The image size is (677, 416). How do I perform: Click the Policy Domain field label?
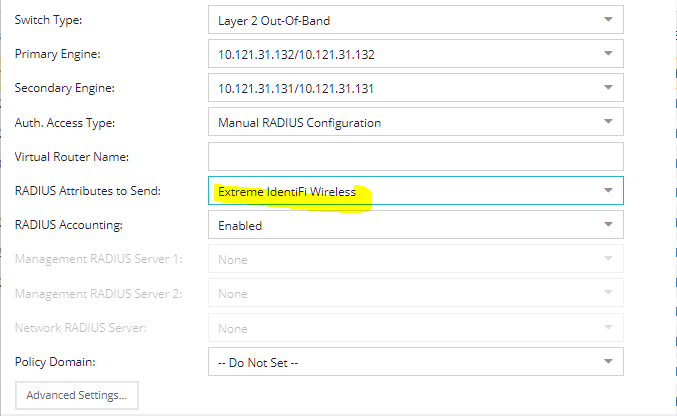tap(55, 362)
